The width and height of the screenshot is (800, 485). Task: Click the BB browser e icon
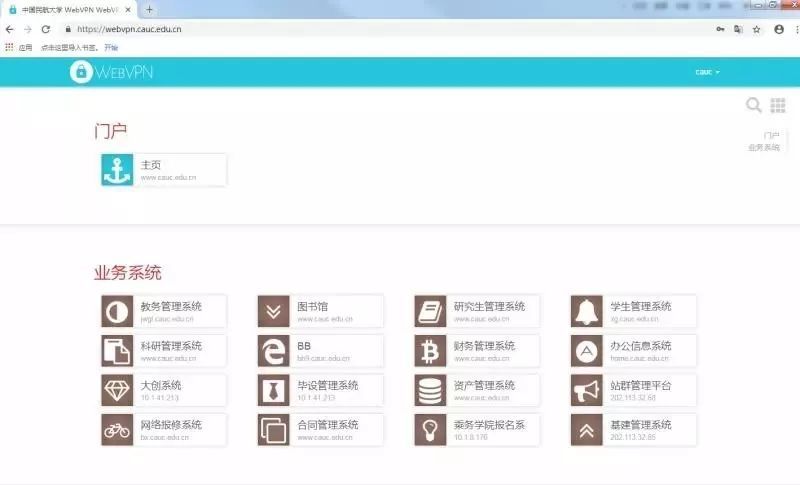(x=274, y=351)
